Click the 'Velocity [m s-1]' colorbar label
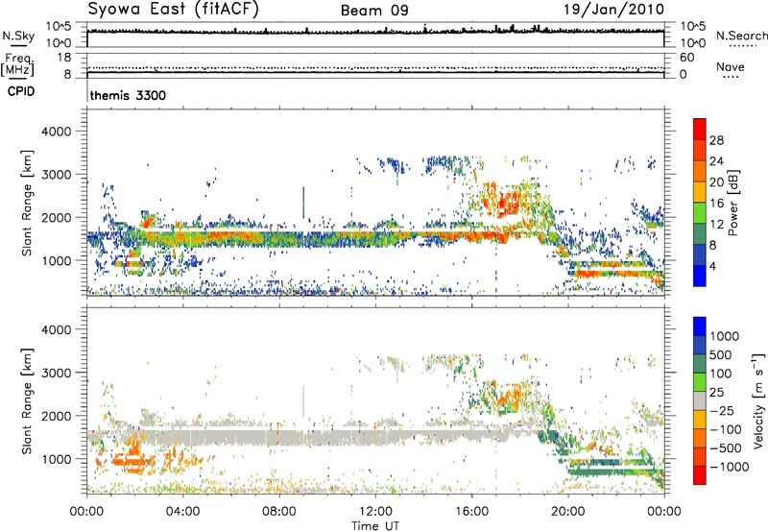This screenshot has width=768, height=532. 758,400
